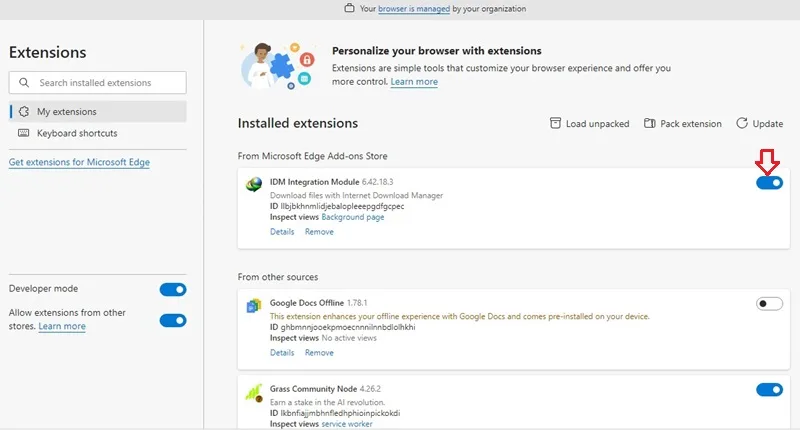Click Grass ID ilkbnfiajjmbhnfledhphioinpickokdi

[x=335, y=413]
